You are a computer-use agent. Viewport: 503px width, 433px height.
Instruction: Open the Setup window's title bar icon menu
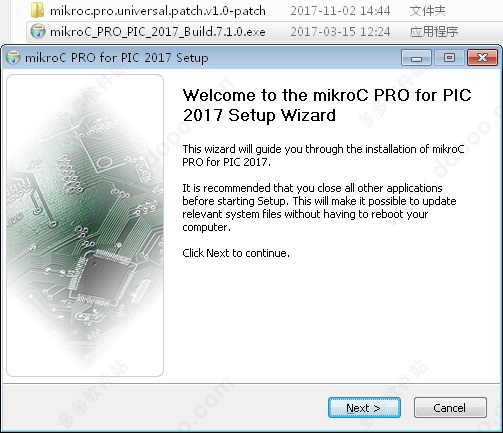tap(13, 58)
